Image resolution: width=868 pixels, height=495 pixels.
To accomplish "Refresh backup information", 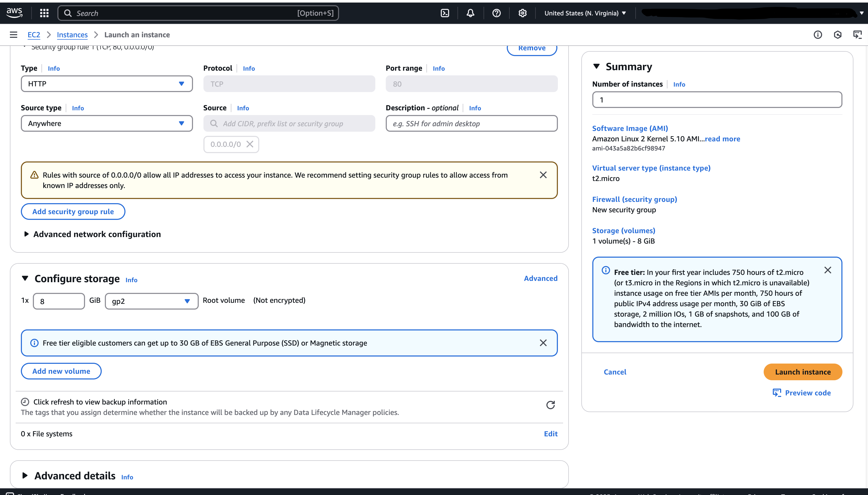I will pyautogui.click(x=550, y=405).
